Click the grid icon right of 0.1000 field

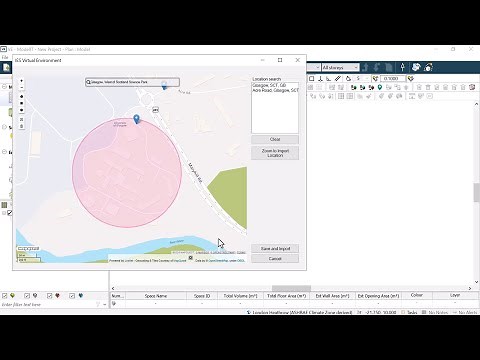(411, 79)
